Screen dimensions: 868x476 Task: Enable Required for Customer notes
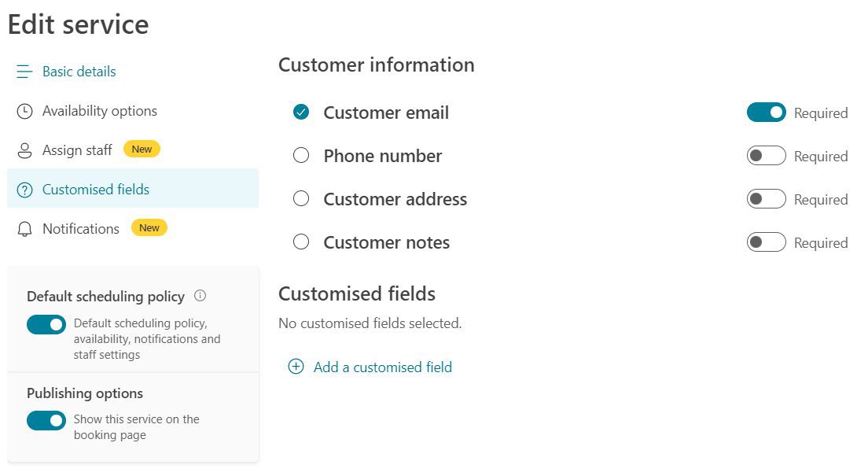(x=766, y=242)
